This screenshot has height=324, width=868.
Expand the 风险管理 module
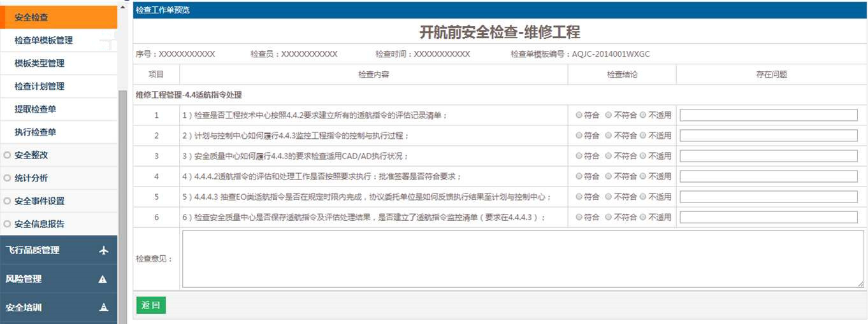(x=59, y=279)
